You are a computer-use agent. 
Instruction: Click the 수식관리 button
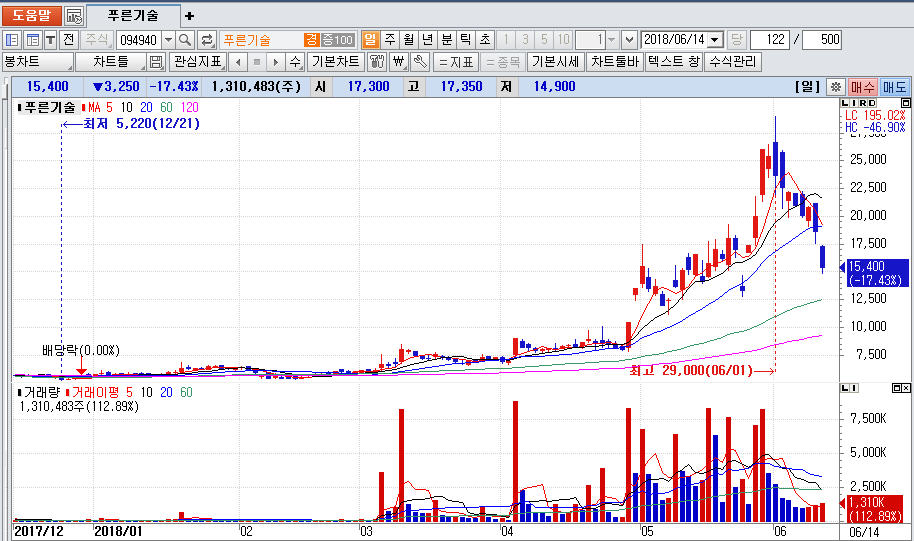733,62
